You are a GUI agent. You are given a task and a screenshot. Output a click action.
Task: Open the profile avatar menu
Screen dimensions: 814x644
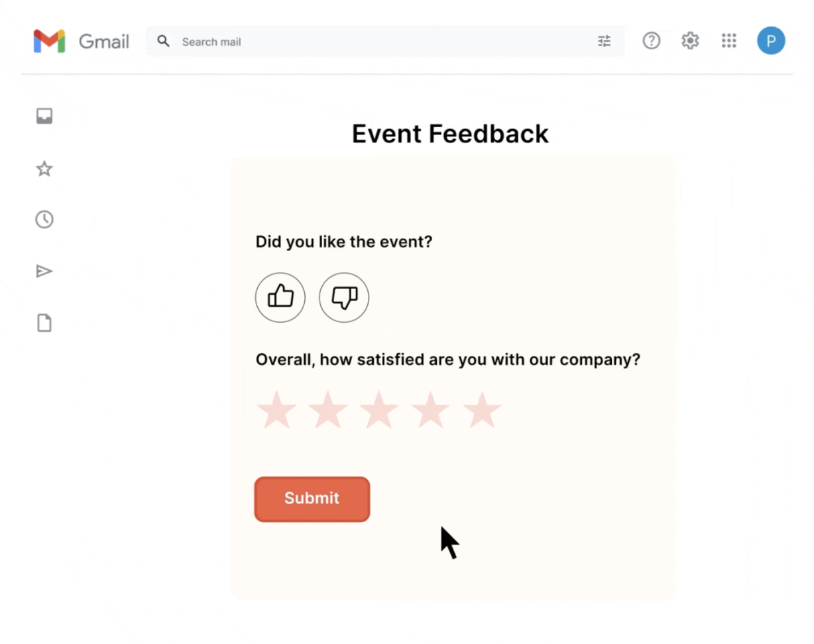pyautogui.click(x=771, y=40)
